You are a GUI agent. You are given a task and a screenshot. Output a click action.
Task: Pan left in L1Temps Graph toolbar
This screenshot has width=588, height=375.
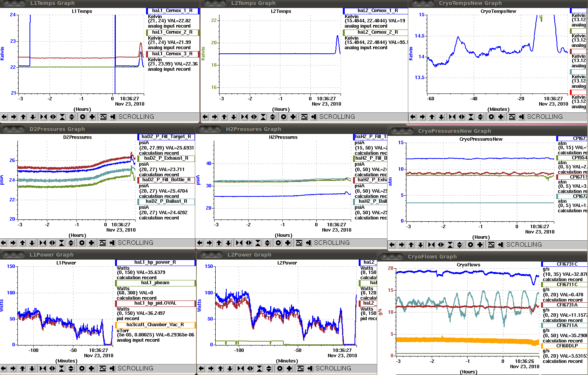coord(5,117)
